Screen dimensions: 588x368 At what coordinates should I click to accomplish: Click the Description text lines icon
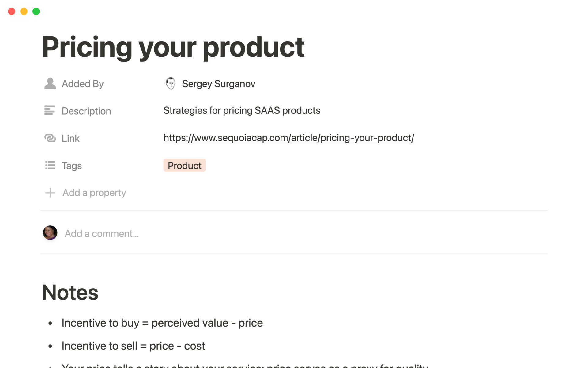[50, 110]
